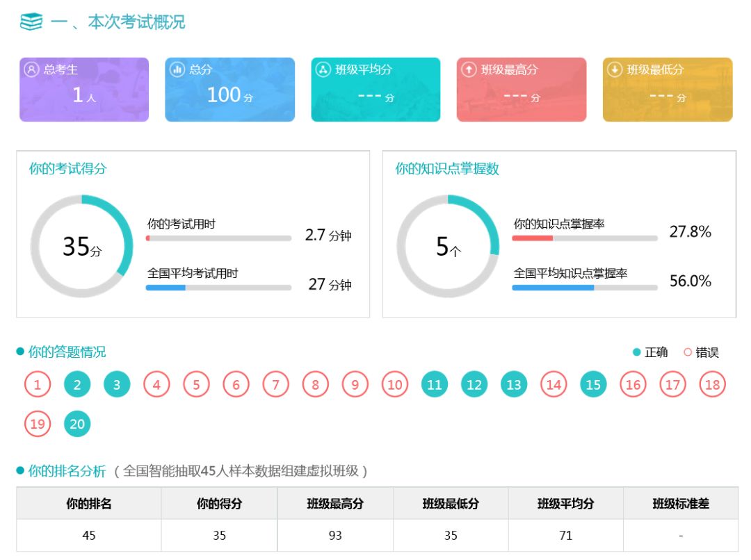751x560 pixels.
Task: Click the 你的排名 table column header
Action: tap(89, 504)
